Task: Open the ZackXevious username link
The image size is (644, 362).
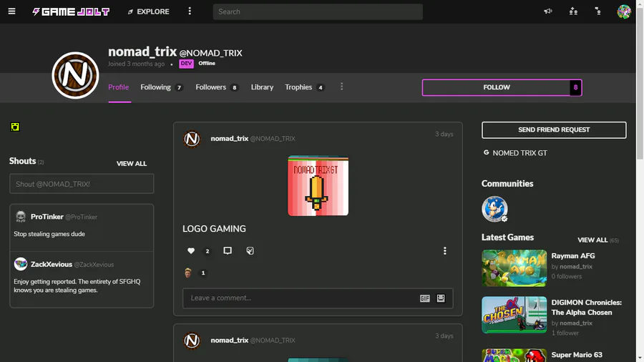Action: 52,264
